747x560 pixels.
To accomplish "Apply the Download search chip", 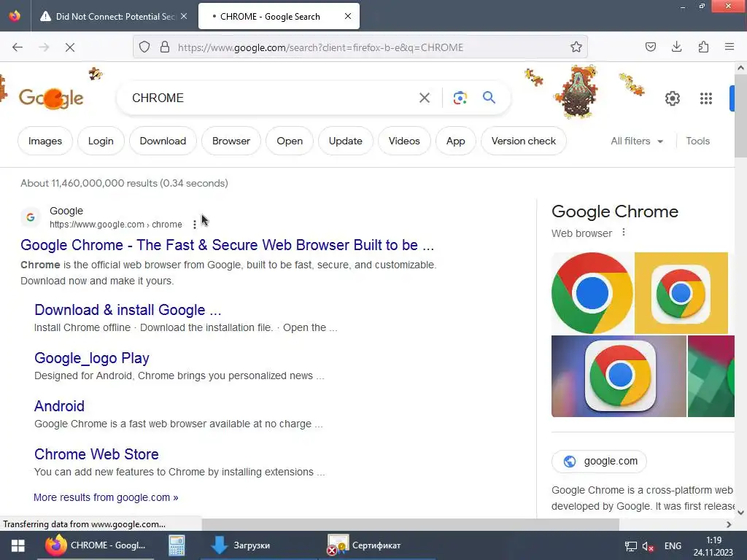I will pyautogui.click(x=163, y=141).
